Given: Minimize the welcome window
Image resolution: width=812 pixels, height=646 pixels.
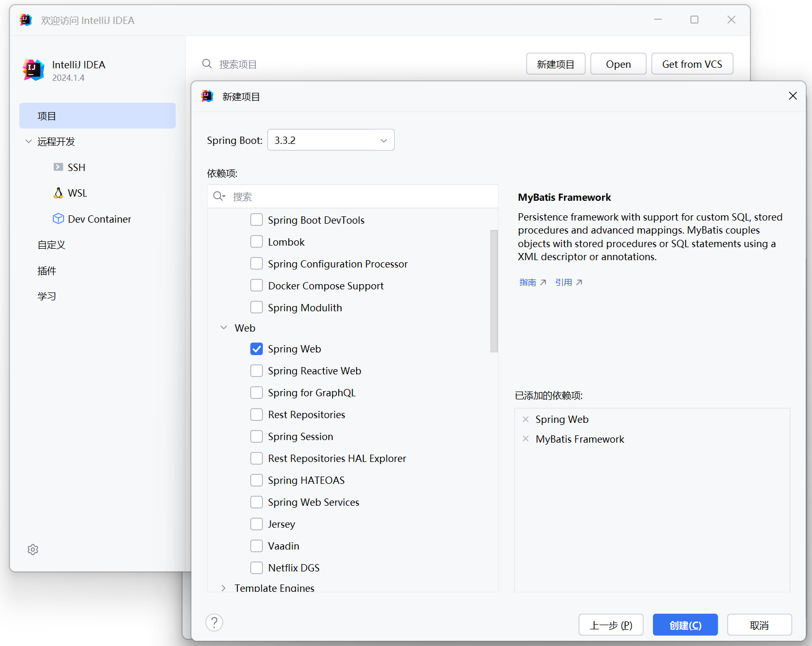Looking at the screenshot, I should tap(658, 20).
